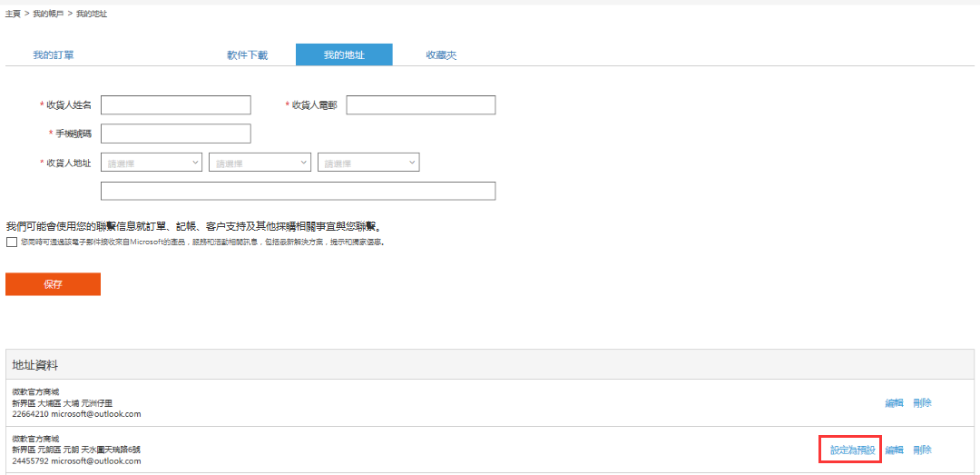Expand the first 收貨人地址 dropdown
This screenshot has height=475, width=980.
(151, 163)
